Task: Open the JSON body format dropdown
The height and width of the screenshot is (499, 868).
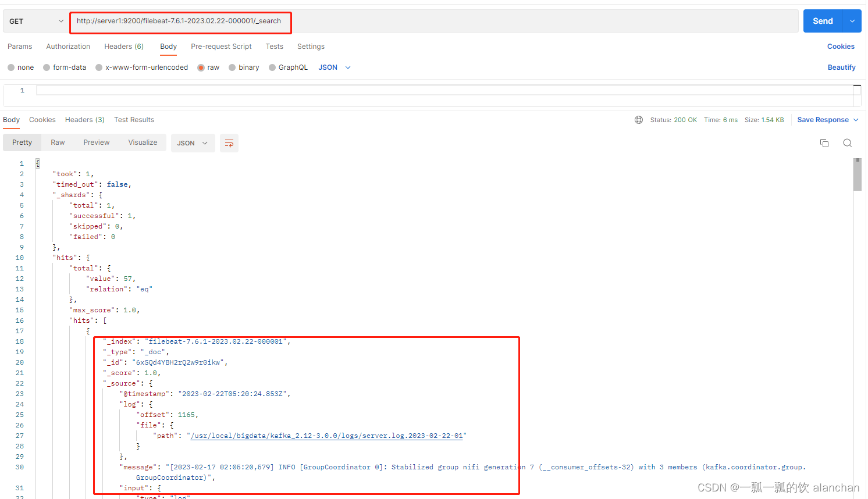Action: [x=333, y=67]
